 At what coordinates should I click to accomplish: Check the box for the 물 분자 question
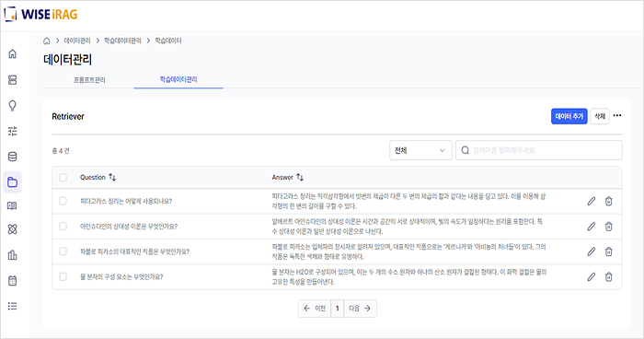tap(63, 276)
